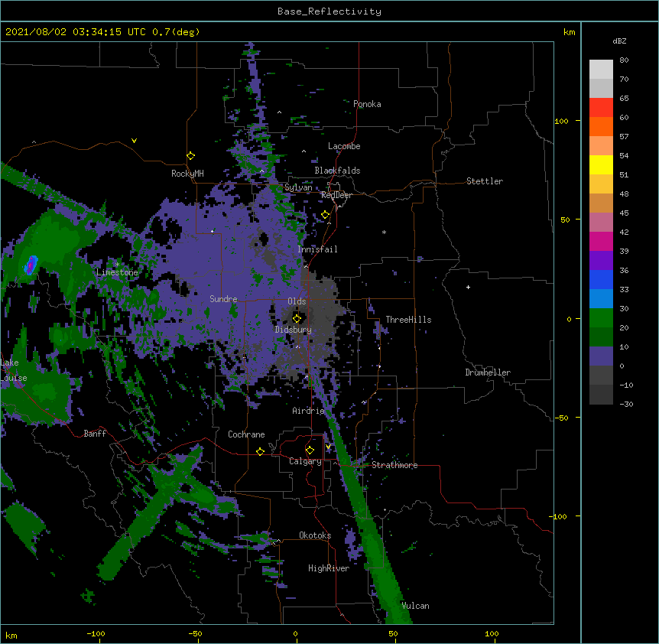Image resolution: width=659 pixels, height=644 pixels.
Task: Click the yellow diamond marker above RockyMH
Action: tap(191, 156)
